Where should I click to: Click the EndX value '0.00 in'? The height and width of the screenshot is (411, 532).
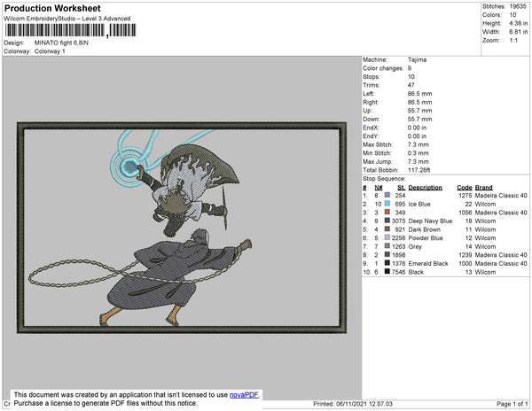417,128
